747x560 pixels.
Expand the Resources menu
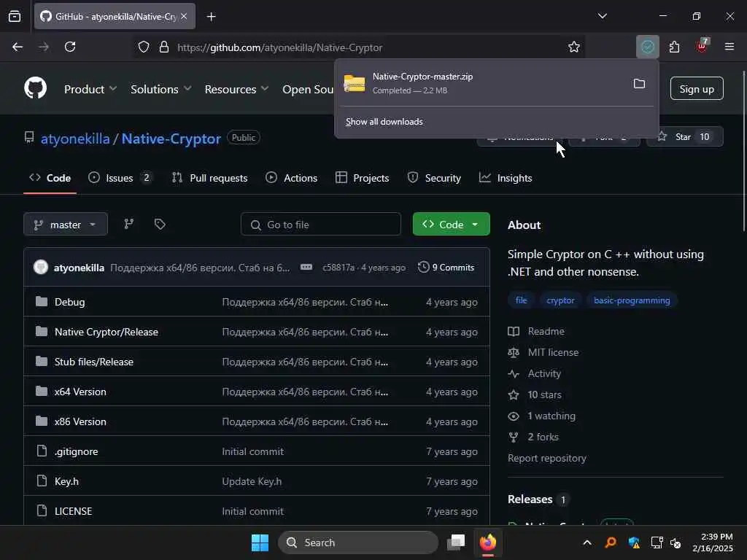(x=236, y=89)
